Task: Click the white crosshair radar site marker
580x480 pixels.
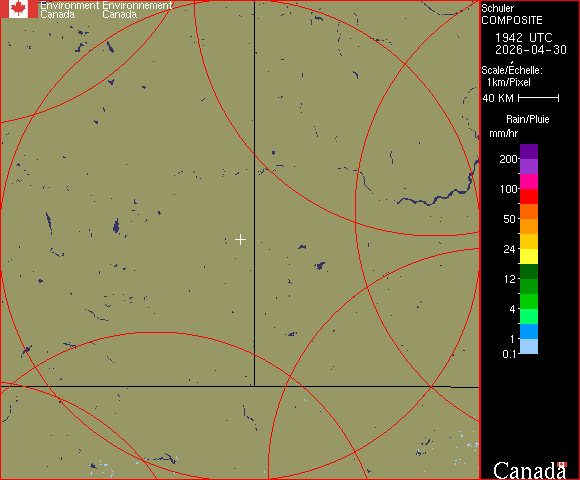Action: click(x=240, y=240)
